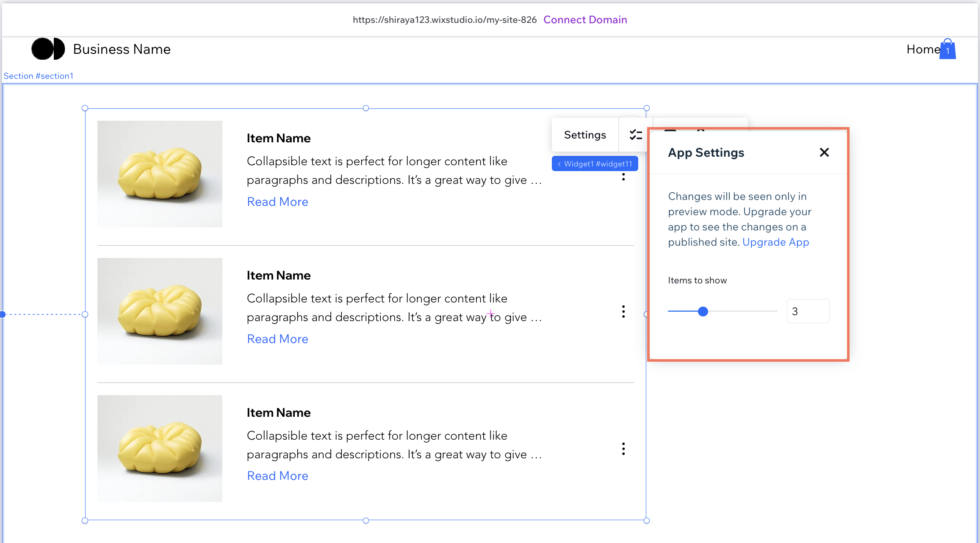Click the Items to show slider handle
Screen dimensions: 980x543
coord(703,311)
